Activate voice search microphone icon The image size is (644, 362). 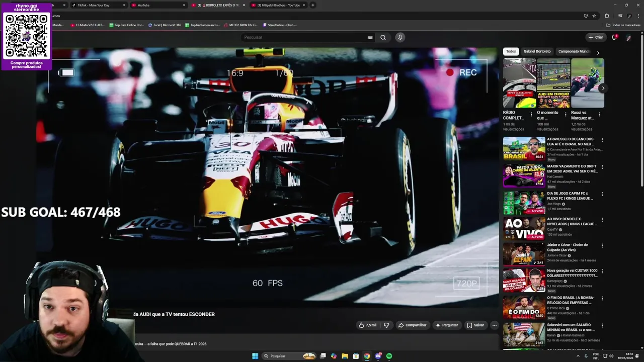click(x=400, y=37)
